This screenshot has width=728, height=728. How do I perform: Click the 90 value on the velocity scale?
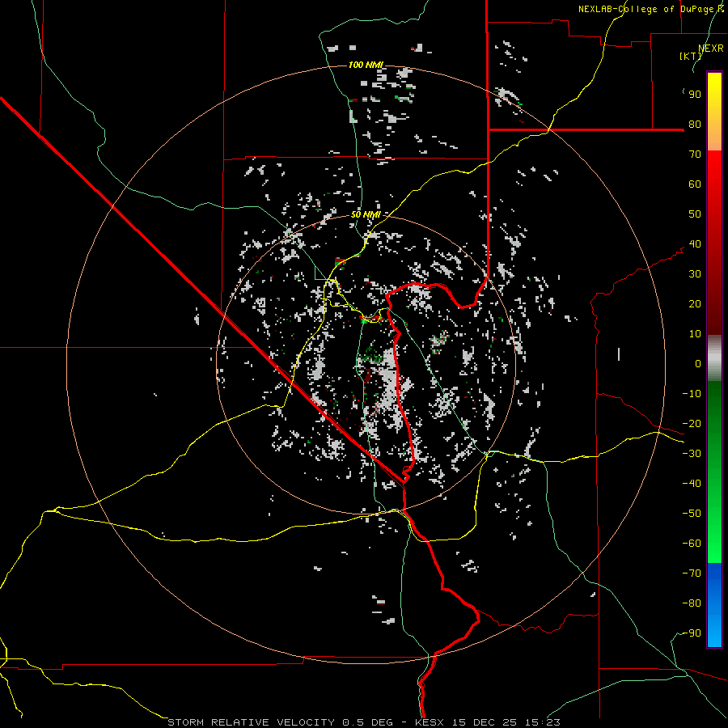[x=695, y=95]
